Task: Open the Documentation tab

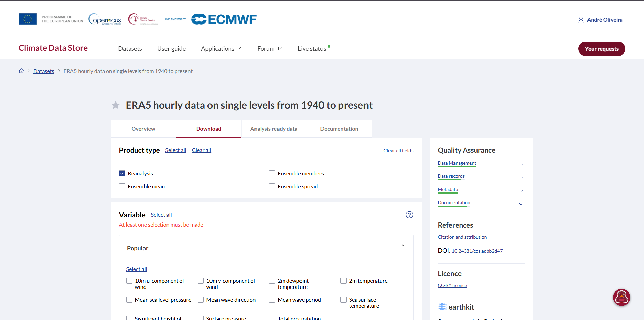Action: click(339, 129)
